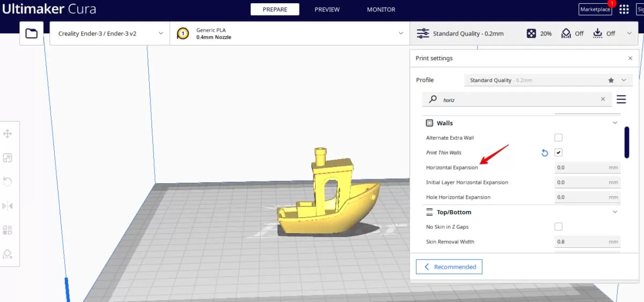This screenshot has height=302, width=644.
Task: Click the adhesion Off icon
Action: coord(598,33)
